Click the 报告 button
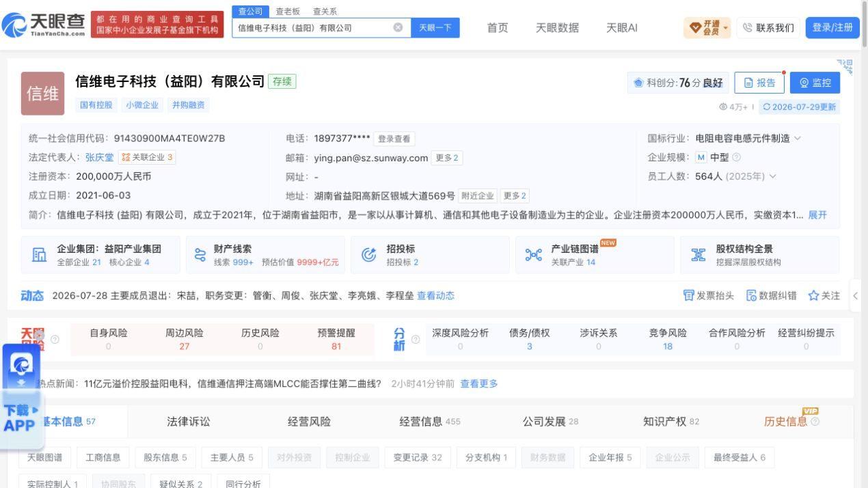This screenshot has height=488, width=868. [759, 83]
